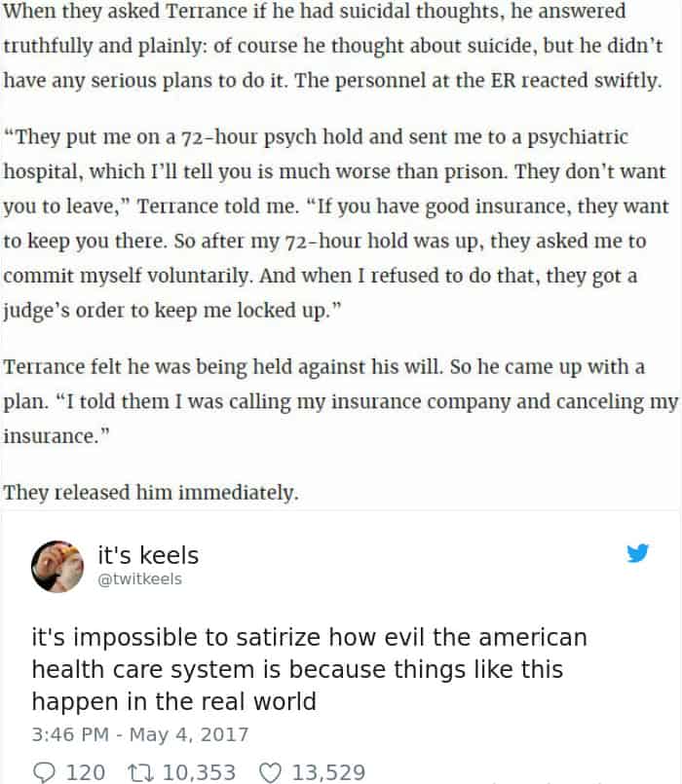Click the sentence "They released him immediately."
This screenshot has height=784, width=682.
[x=151, y=492]
